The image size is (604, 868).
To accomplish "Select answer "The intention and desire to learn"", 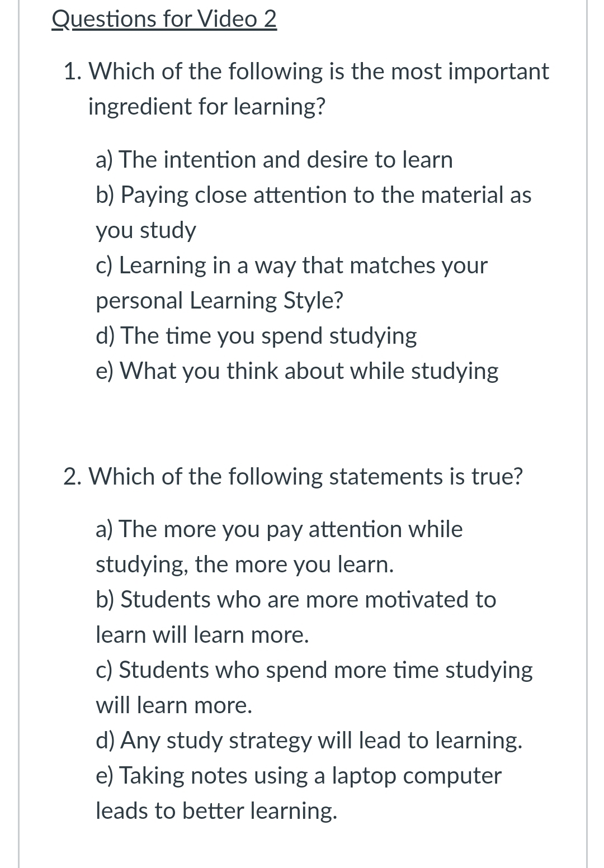I will pos(274,160).
